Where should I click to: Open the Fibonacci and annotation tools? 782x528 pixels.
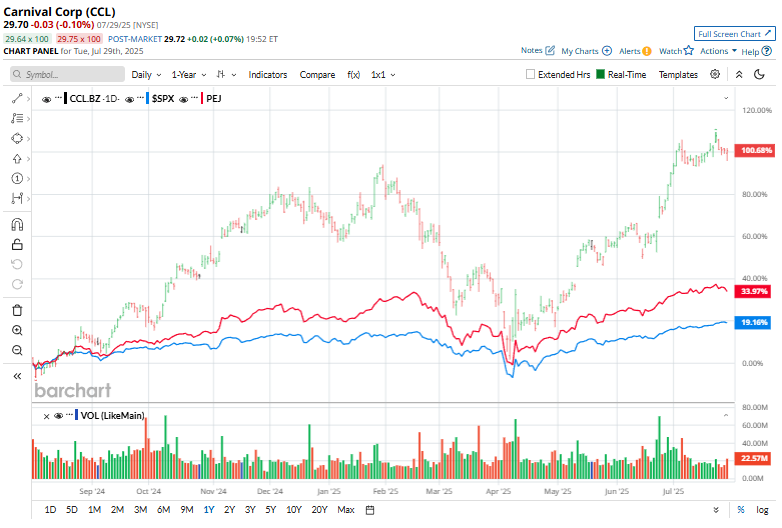pyautogui.click(x=17, y=119)
